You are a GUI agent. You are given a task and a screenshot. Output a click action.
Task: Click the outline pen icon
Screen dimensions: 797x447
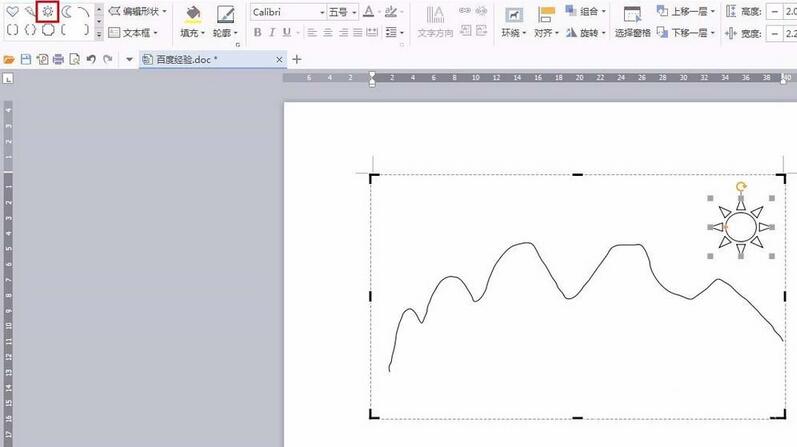225,14
